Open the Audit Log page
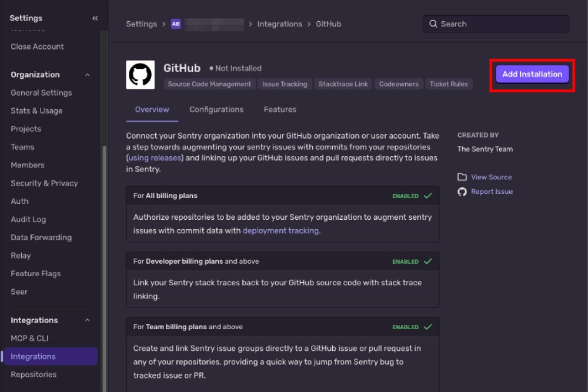The image size is (588, 392). click(x=28, y=219)
